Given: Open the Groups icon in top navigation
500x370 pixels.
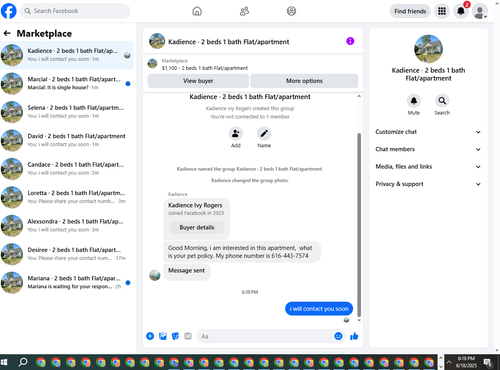Looking at the screenshot, I should 291,11.
